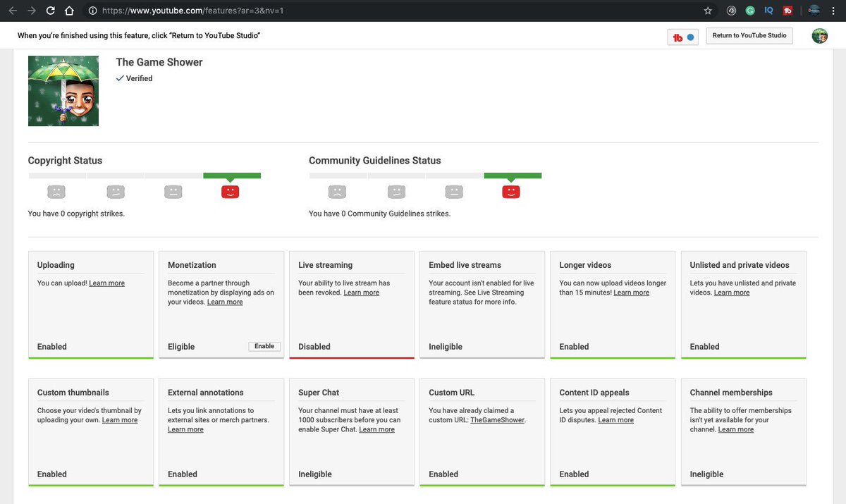Open Learn more in Live streaming card

pos(362,293)
